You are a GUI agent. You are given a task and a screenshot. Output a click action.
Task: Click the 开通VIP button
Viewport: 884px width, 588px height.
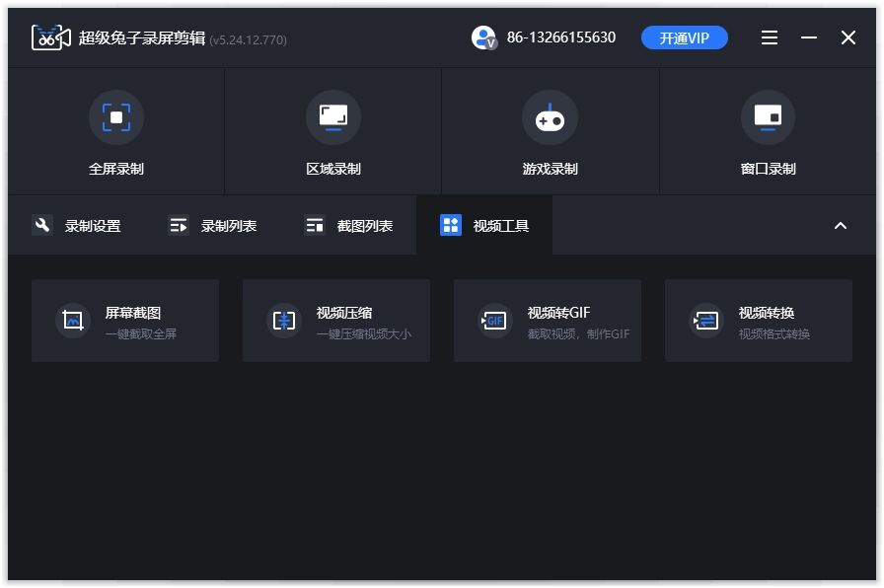tap(685, 38)
